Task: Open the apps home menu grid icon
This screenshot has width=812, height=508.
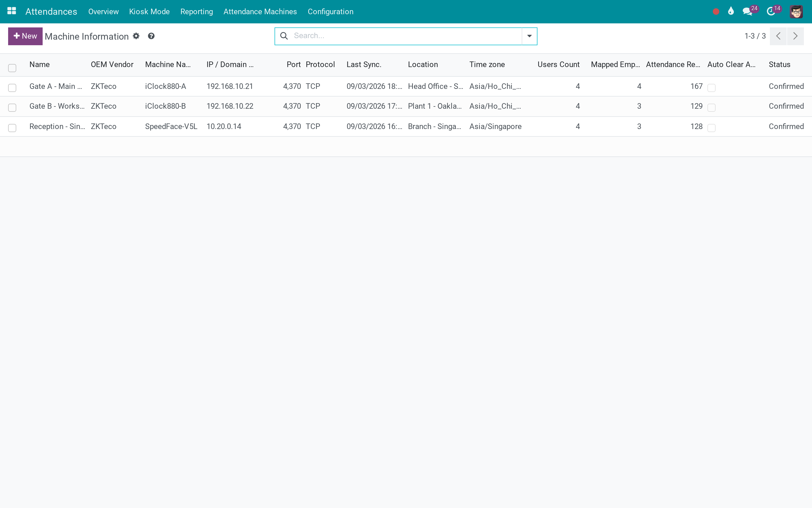Action: [x=12, y=11]
